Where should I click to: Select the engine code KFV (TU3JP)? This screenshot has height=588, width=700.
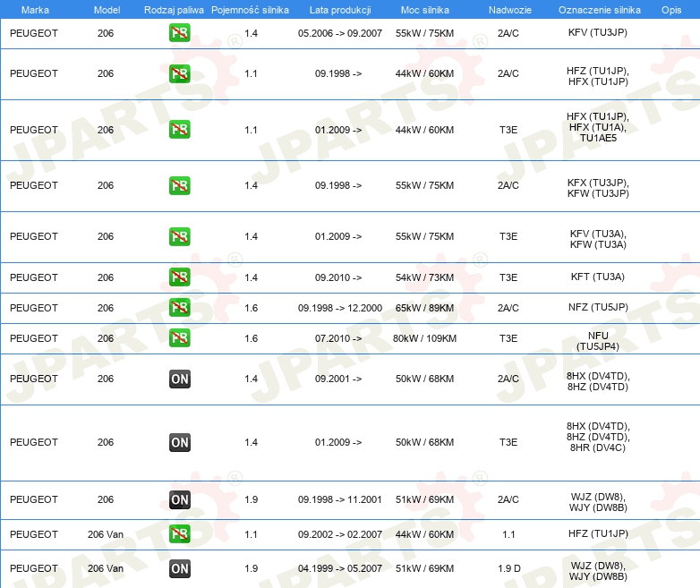(598, 32)
